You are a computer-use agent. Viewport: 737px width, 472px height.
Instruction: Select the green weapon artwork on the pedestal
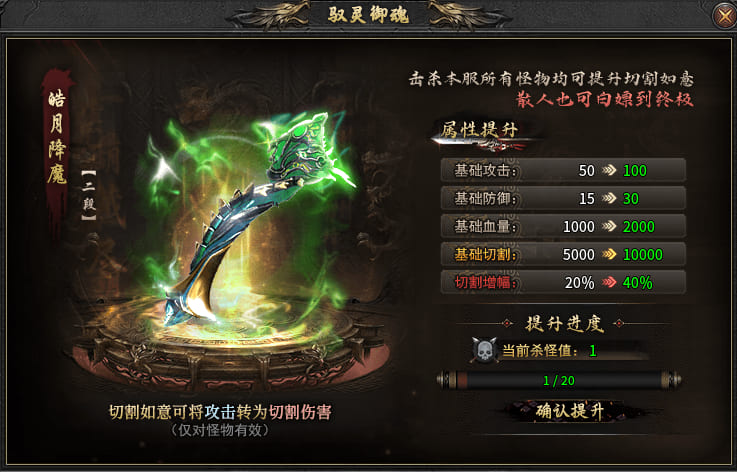click(x=244, y=216)
